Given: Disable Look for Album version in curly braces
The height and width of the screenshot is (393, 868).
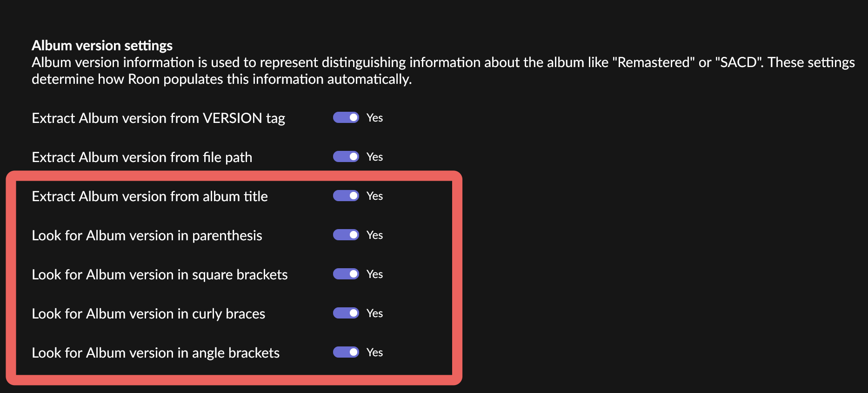Looking at the screenshot, I should click(x=346, y=313).
